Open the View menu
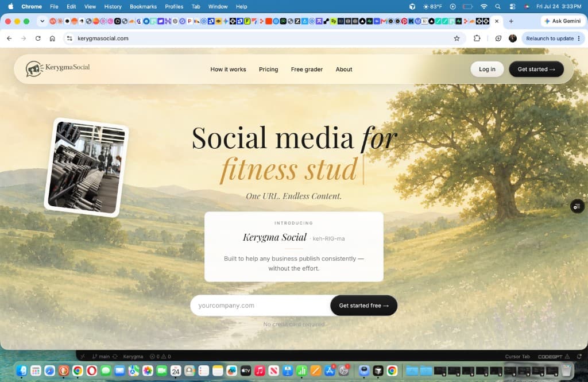 point(90,6)
